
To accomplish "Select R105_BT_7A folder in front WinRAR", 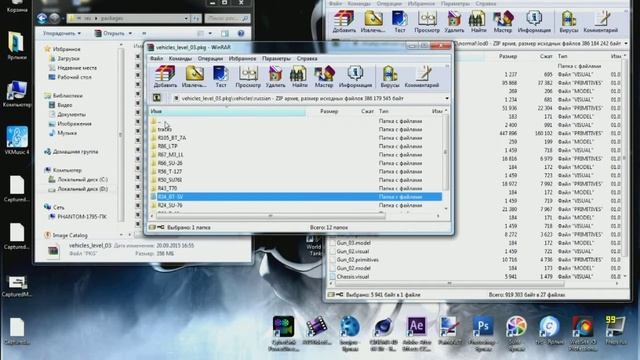I will tap(172, 138).
